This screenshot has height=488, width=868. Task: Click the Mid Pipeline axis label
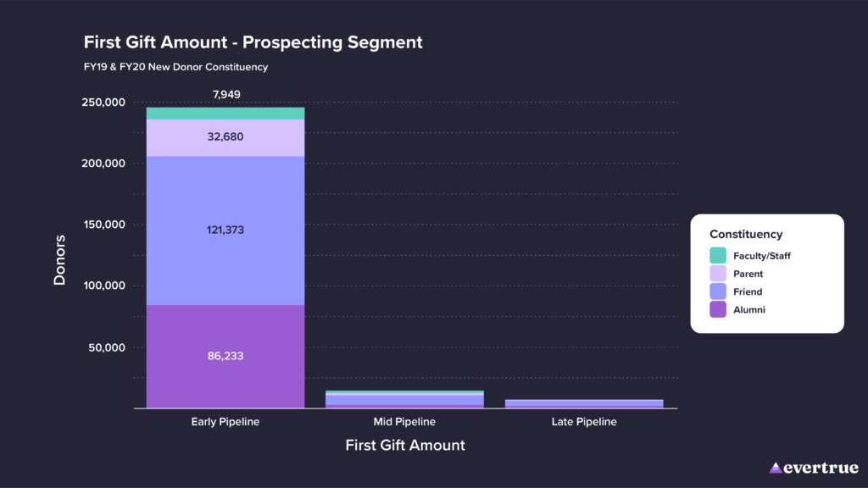coord(405,422)
